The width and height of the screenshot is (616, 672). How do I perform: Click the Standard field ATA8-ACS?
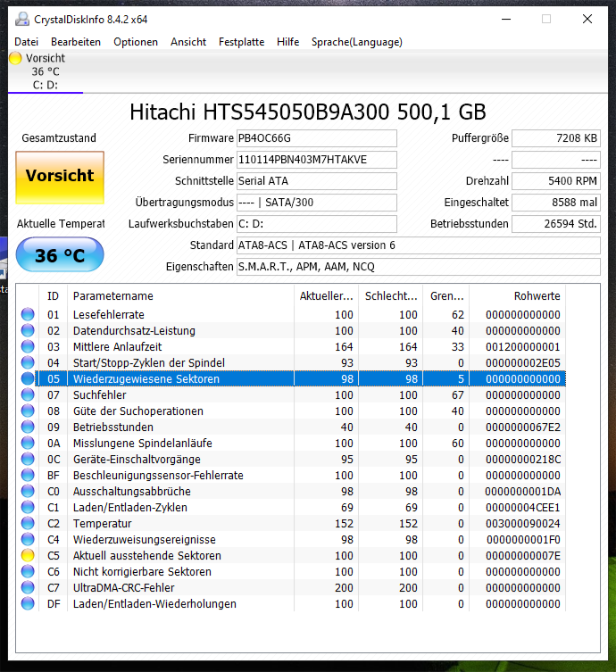[x=419, y=245]
